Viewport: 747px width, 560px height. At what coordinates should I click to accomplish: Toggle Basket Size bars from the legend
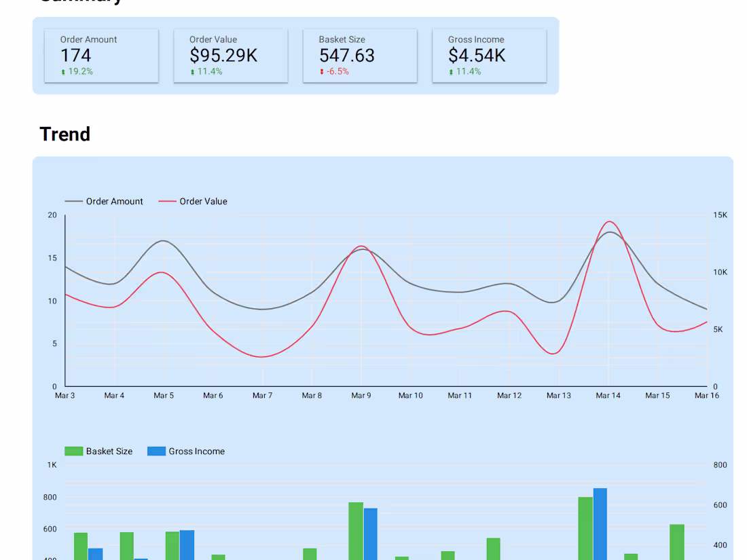tap(111, 451)
